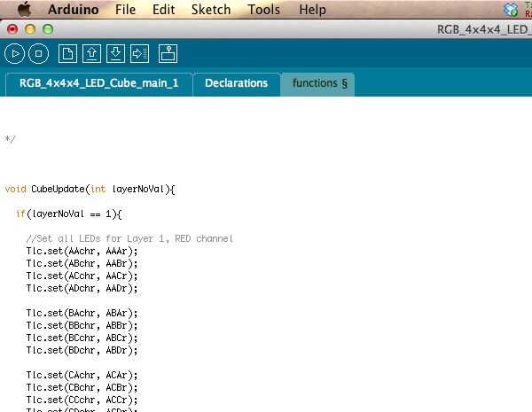The height and width of the screenshot is (412, 532).
Task: Open the Tools menu
Action: [263, 10]
